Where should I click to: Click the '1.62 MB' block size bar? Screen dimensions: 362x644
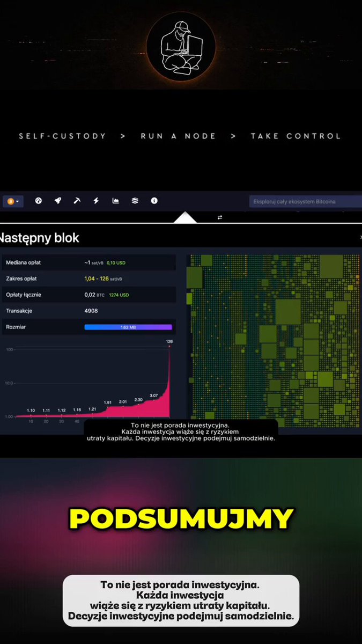tap(128, 327)
